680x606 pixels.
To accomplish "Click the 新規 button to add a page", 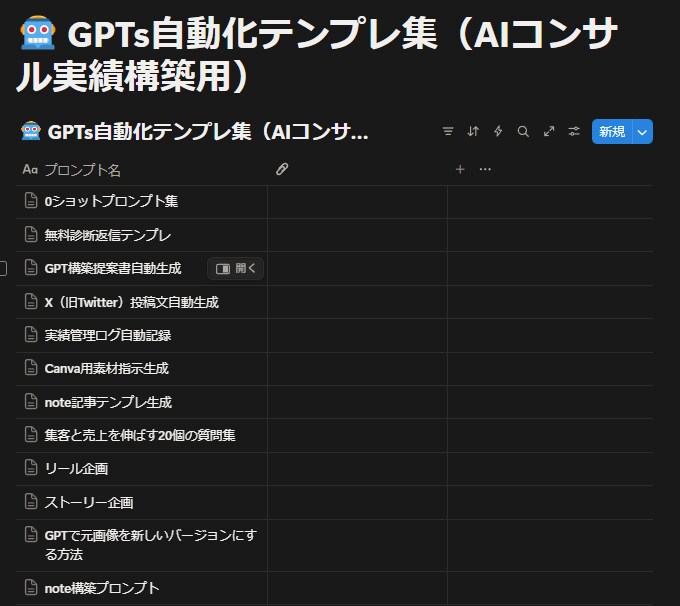I will pos(612,131).
